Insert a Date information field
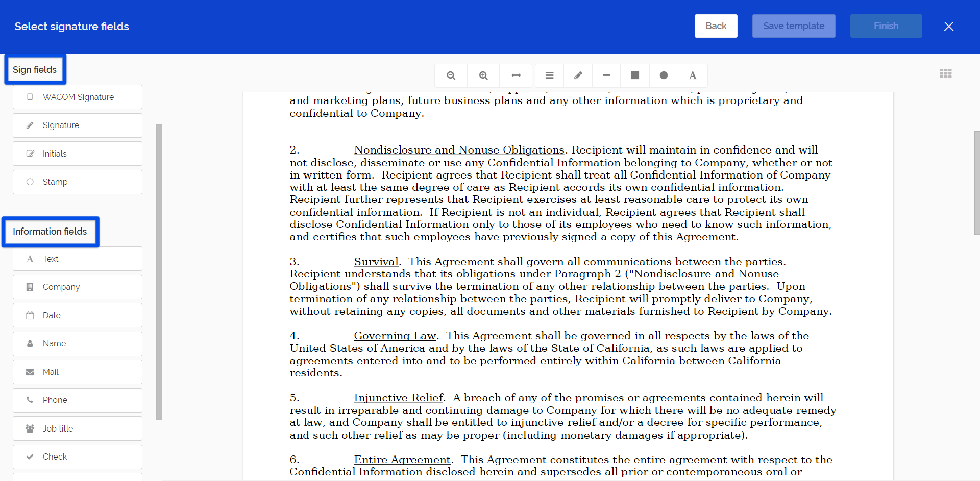Viewport: 980px width, 481px height. point(78,315)
